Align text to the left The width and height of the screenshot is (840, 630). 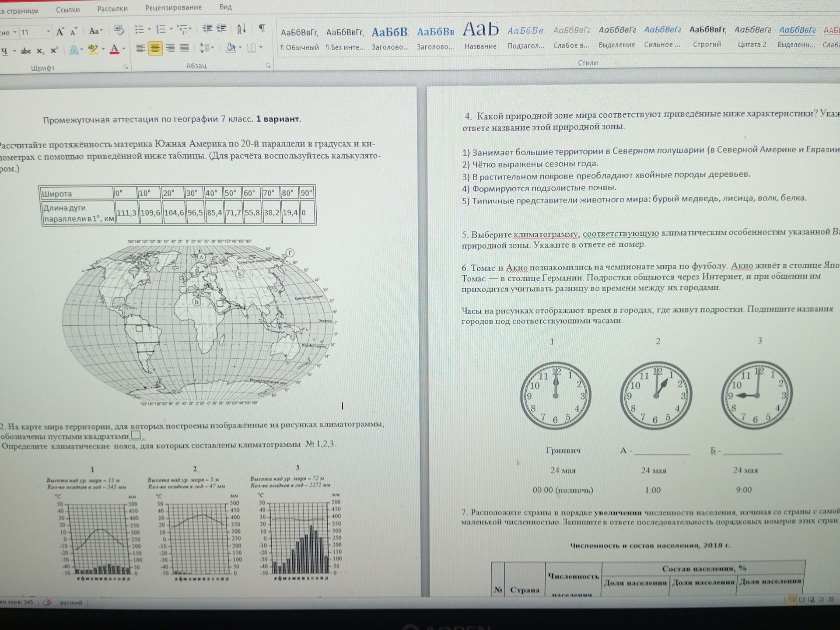[140, 48]
